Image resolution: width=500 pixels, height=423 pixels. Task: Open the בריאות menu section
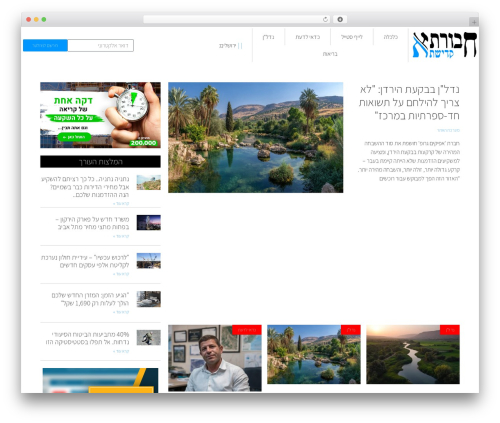(x=330, y=54)
